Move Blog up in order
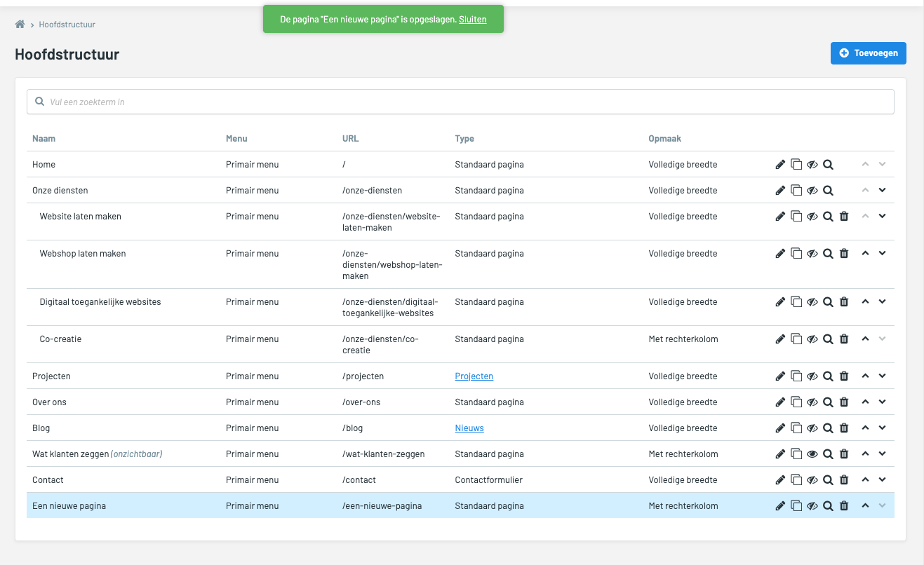This screenshot has width=924, height=565. point(865,428)
